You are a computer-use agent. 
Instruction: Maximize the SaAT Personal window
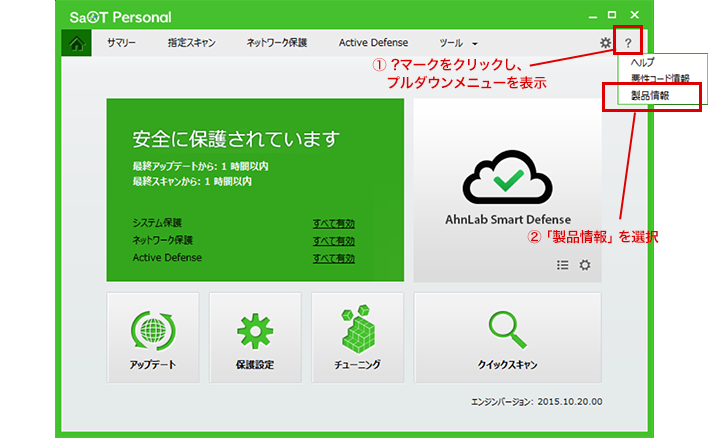(x=612, y=15)
